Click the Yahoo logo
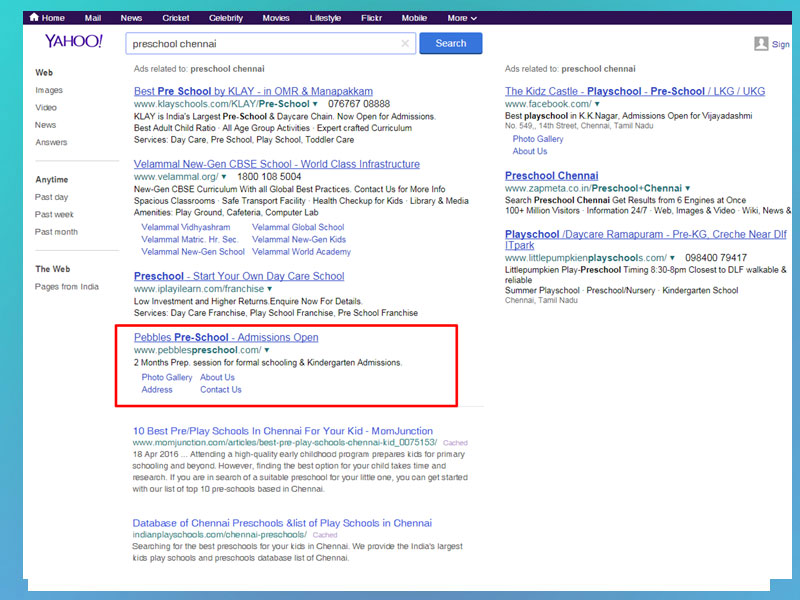800x600 pixels. tap(73, 41)
